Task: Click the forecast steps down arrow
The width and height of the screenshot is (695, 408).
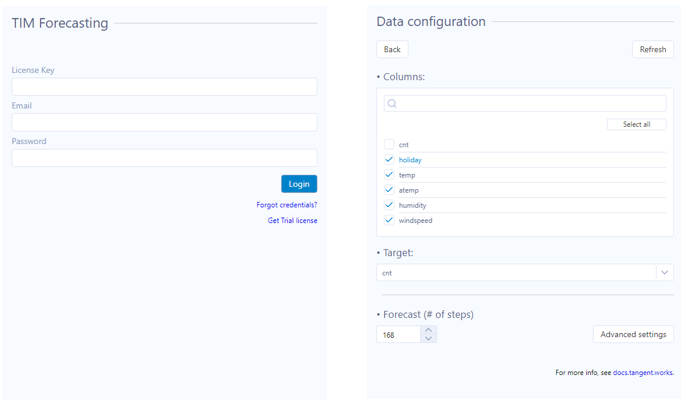Action: click(429, 339)
